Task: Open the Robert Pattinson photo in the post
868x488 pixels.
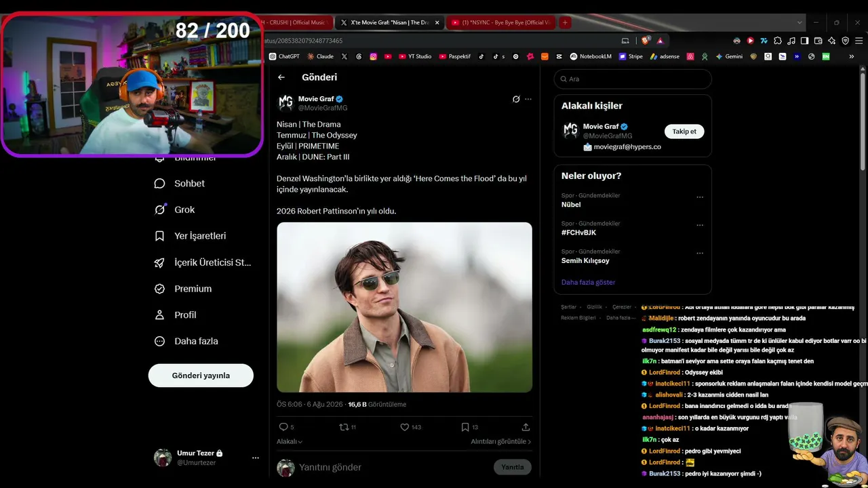Action: (404, 307)
